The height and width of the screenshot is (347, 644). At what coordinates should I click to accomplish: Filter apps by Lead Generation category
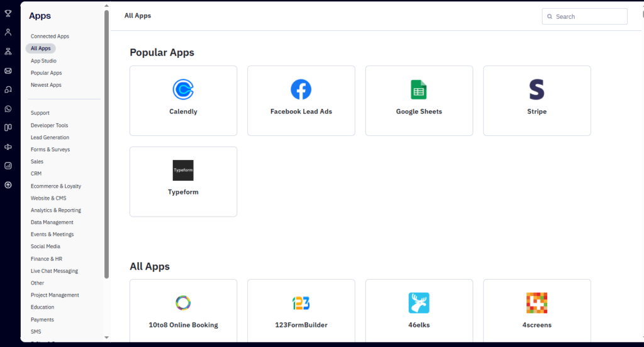[50, 137]
